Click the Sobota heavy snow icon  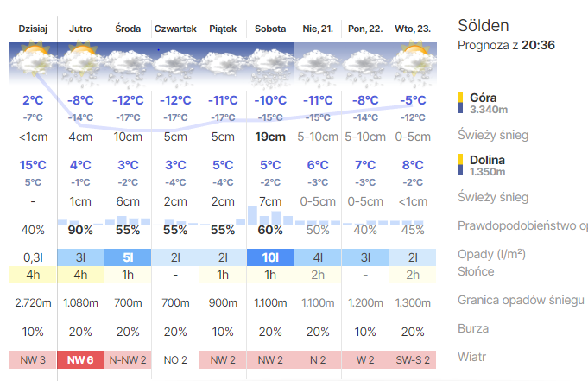270,62
